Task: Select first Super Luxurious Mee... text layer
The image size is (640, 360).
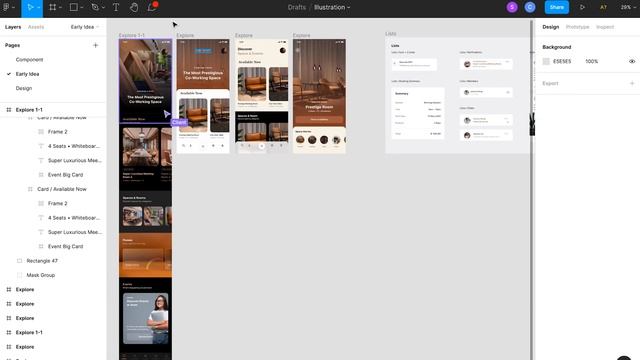Action: (75, 160)
